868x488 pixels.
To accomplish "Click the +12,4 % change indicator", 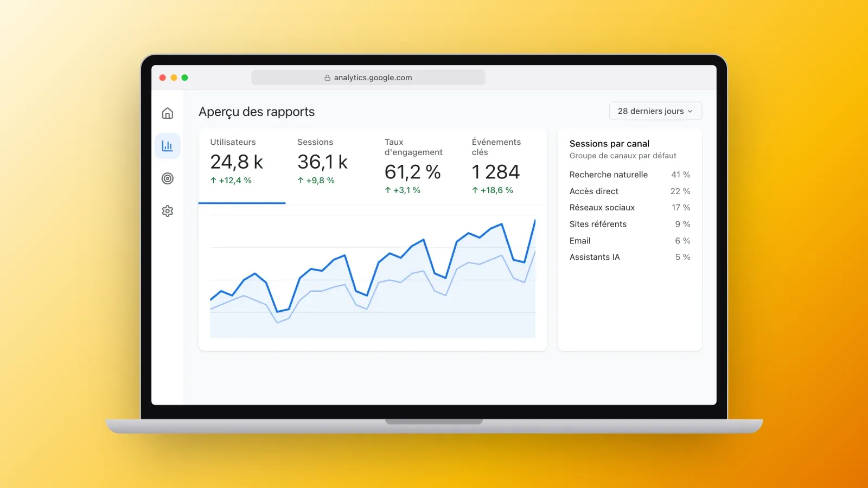I will [x=231, y=181].
